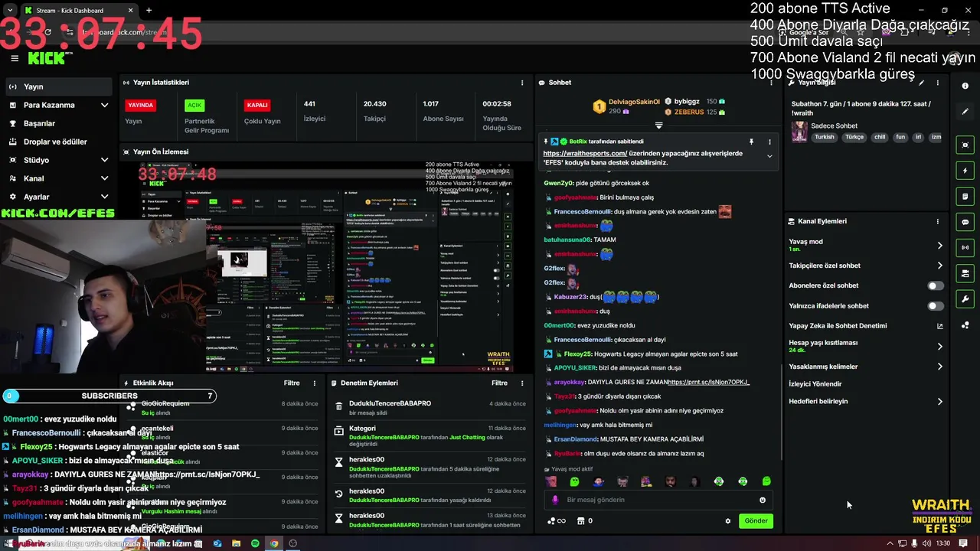
Task: Open Filtre in Etkinlik Akışı panel
Action: pyautogui.click(x=292, y=383)
